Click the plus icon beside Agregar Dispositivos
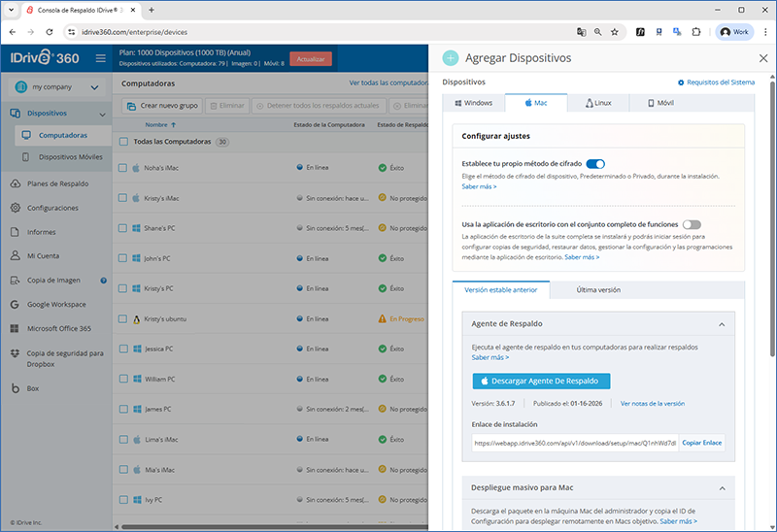Viewport: 777px width, 532px height. tap(451, 58)
